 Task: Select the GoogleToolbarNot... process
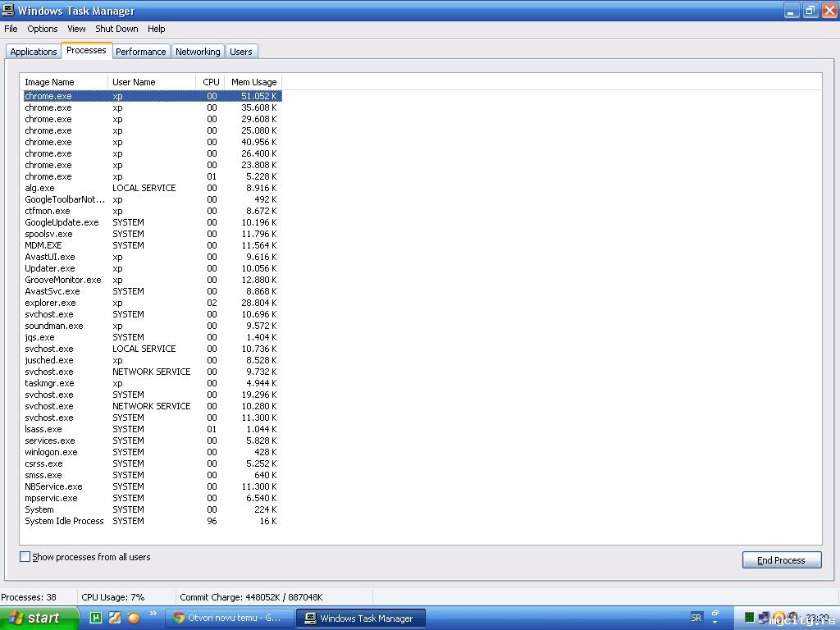(152, 199)
